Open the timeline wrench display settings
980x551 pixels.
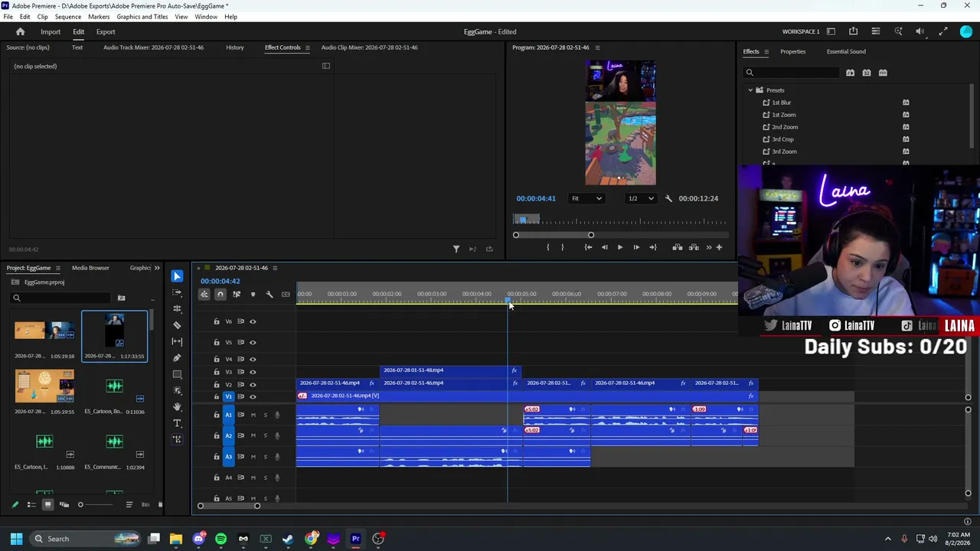tap(269, 295)
